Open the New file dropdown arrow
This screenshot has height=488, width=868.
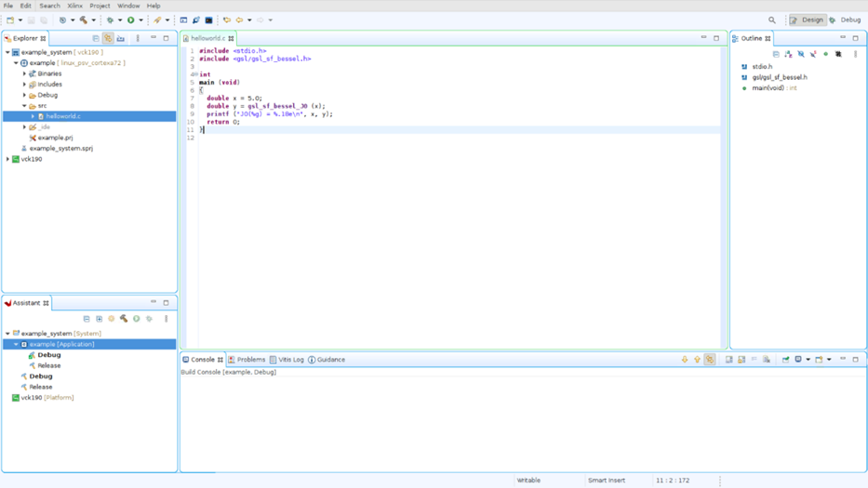point(20,20)
